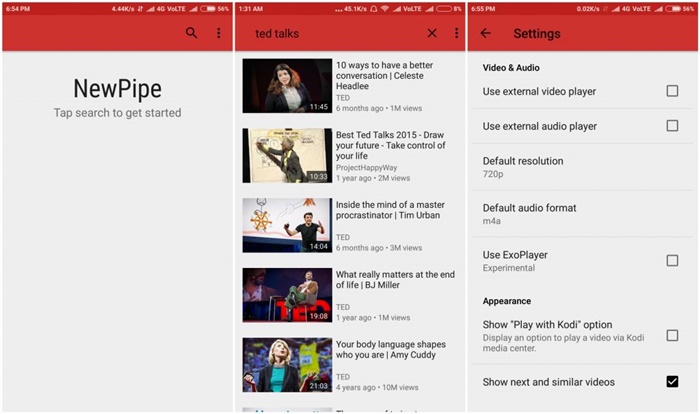The height and width of the screenshot is (414, 700).
Task: Open '10 ways to have a better conversation' thumbnail
Action: pyautogui.click(x=287, y=86)
